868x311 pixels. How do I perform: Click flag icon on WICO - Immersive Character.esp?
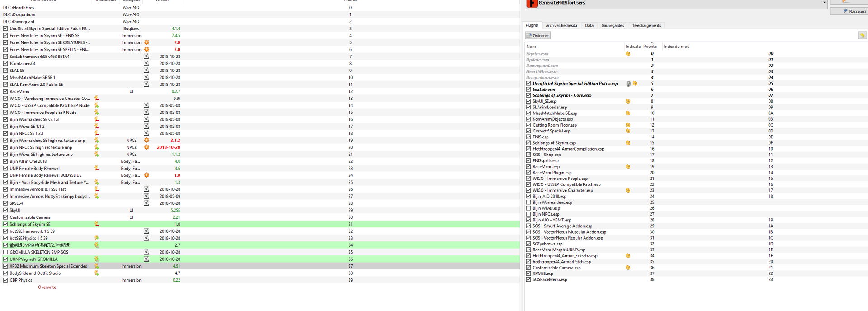[628, 190]
